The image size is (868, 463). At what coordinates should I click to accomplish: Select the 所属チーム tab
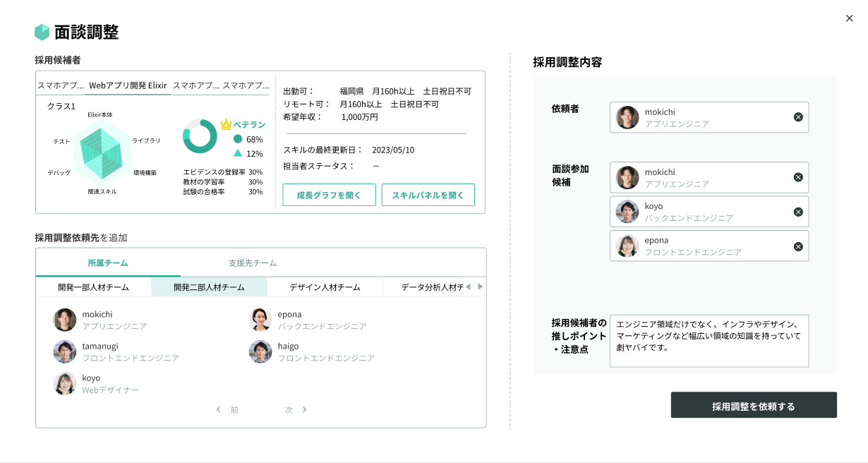[108, 263]
